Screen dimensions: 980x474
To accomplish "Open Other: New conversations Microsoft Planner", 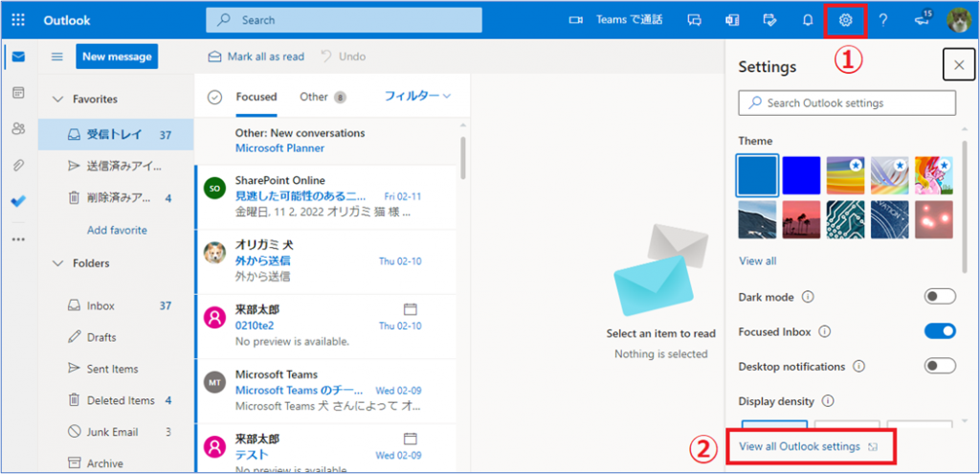I will [326, 141].
